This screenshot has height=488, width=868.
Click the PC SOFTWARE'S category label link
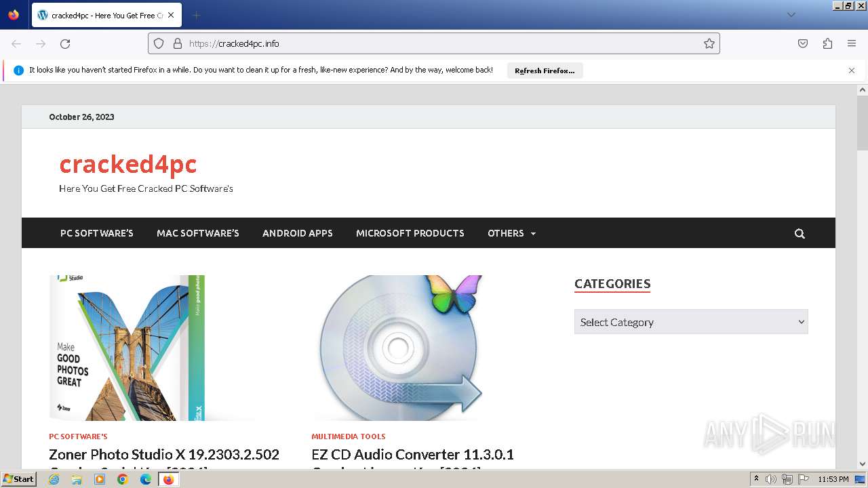point(78,436)
